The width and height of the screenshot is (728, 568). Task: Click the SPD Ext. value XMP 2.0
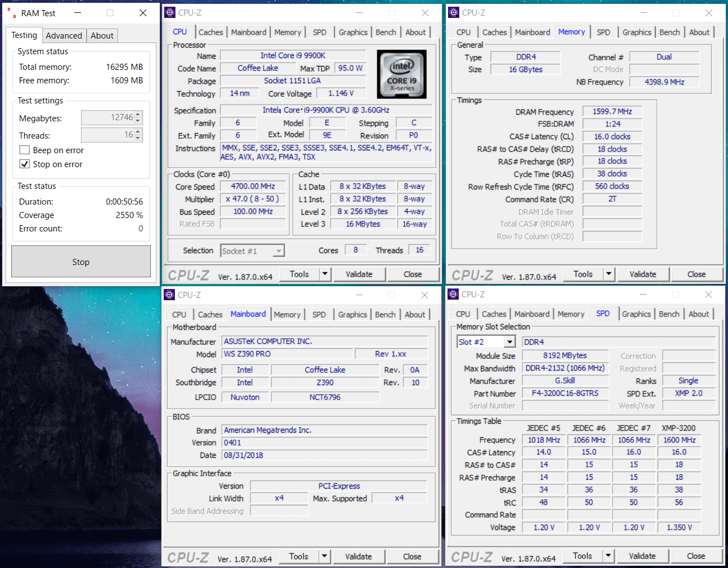(689, 393)
